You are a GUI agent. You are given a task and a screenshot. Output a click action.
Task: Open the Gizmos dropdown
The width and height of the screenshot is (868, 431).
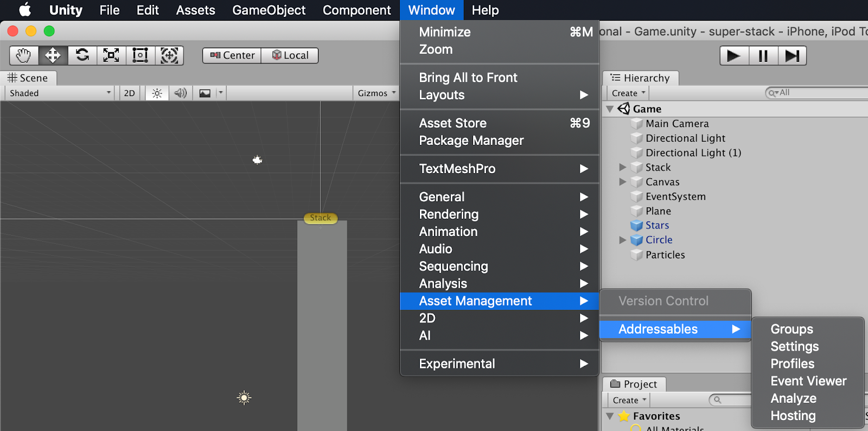[x=376, y=93]
